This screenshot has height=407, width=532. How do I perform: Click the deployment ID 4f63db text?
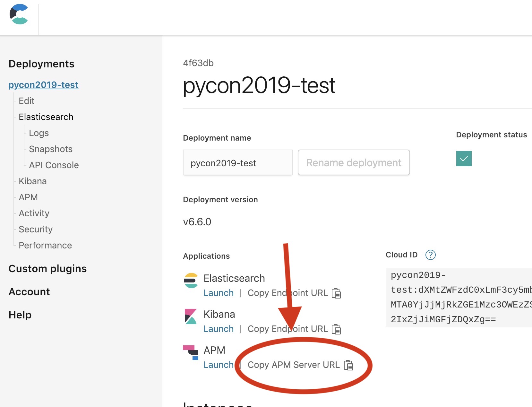[198, 63]
